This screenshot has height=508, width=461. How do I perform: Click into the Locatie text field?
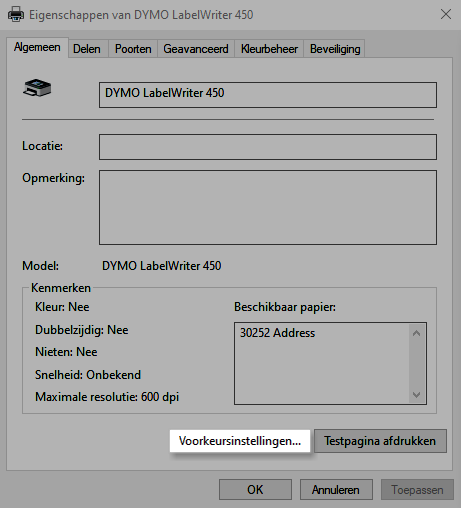(268, 147)
